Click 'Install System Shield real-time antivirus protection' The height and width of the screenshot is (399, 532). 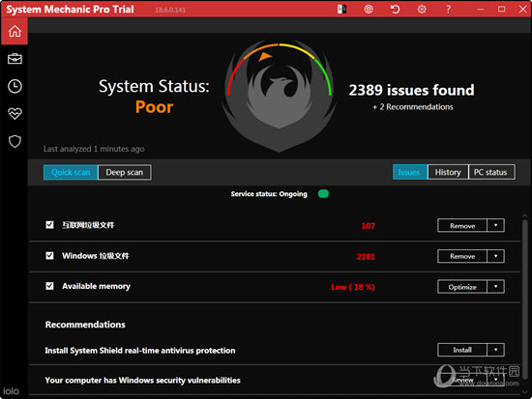[140, 350]
